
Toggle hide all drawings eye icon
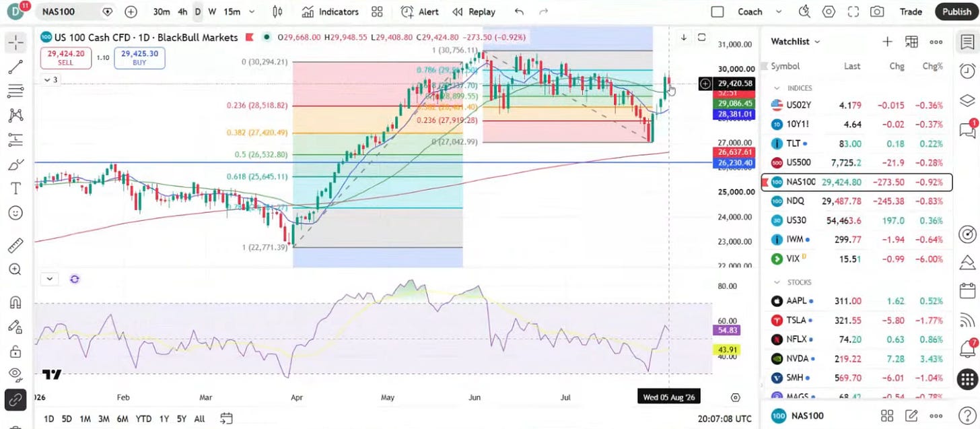pyautogui.click(x=15, y=375)
